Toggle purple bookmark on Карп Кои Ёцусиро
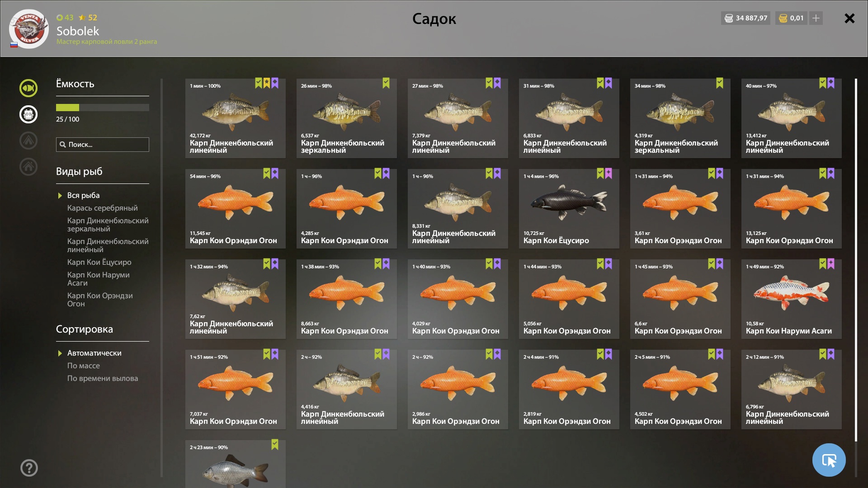868x488 pixels. pos(609,174)
